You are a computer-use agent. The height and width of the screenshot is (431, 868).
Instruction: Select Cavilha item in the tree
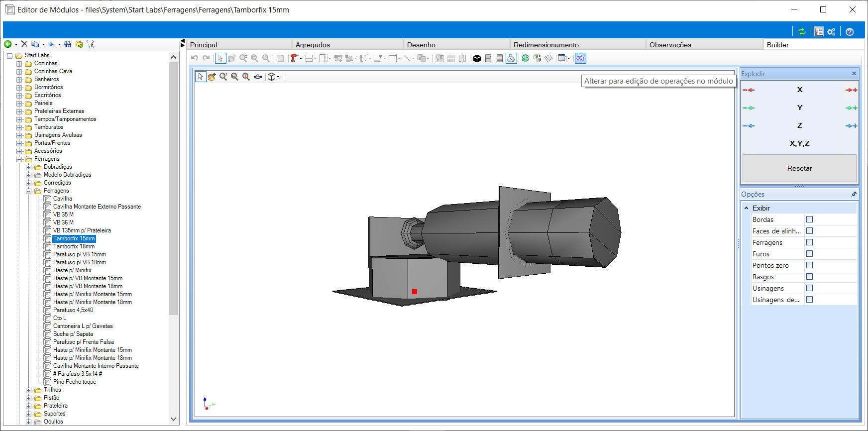(x=63, y=199)
